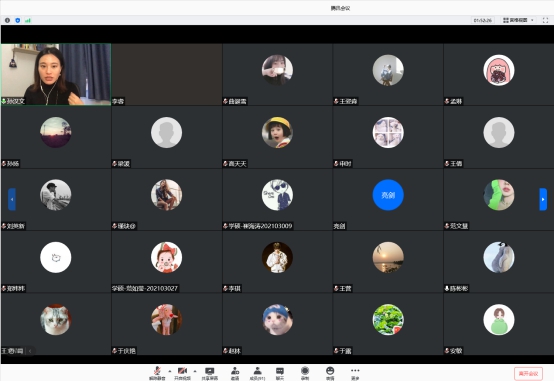Expand audio options arrow beside microphone
Viewport: 554px width, 381px height.
tap(170, 371)
